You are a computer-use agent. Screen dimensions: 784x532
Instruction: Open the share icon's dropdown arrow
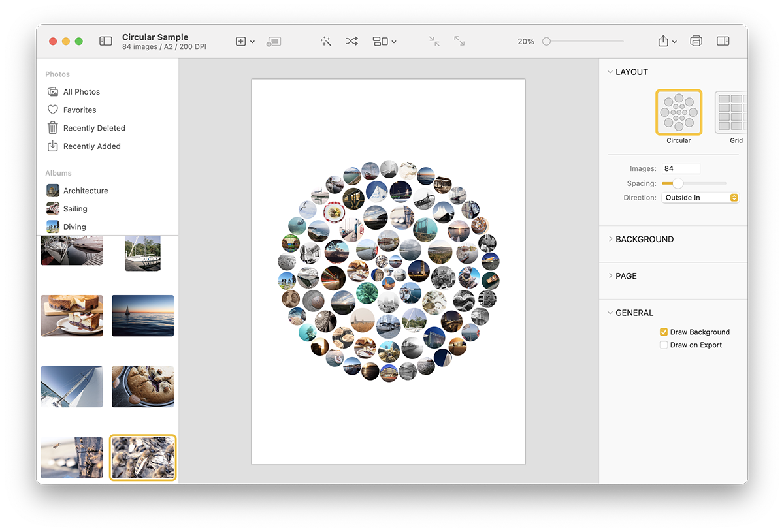pos(674,42)
